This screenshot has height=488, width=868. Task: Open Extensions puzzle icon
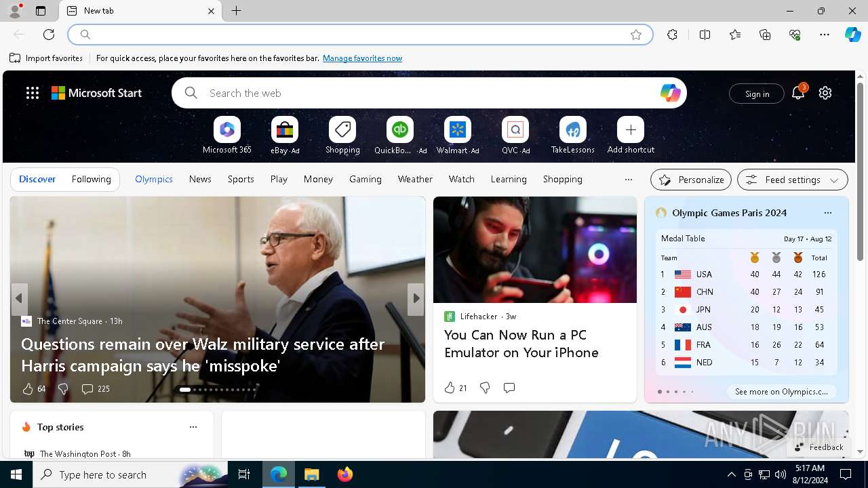click(x=672, y=35)
